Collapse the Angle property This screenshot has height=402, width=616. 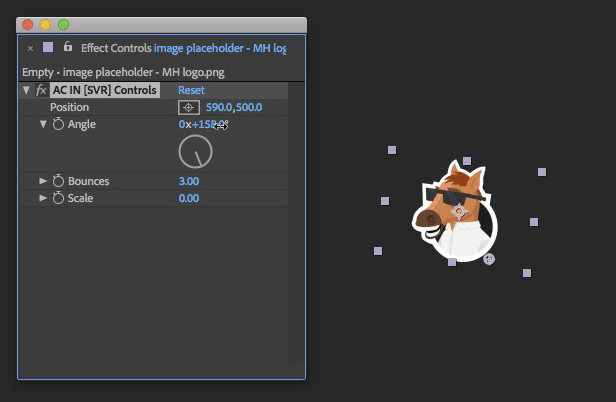pos(43,124)
